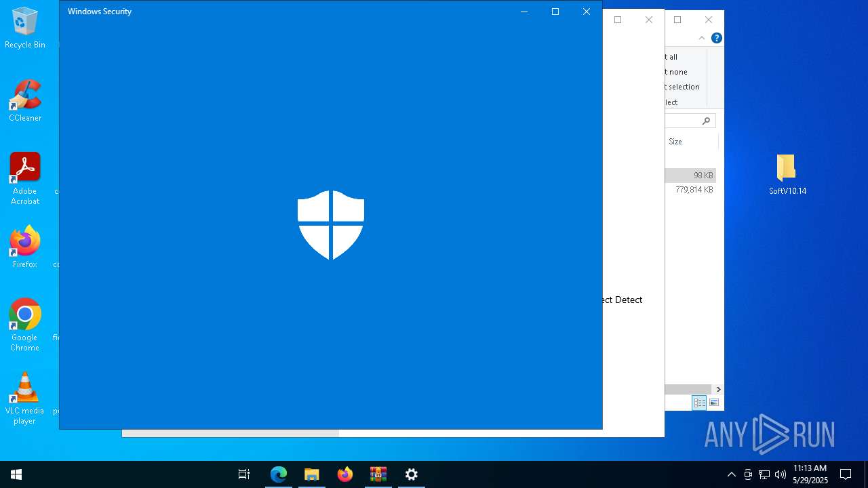Select the SoftV10.14 folder on the desktop

point(787,174)
